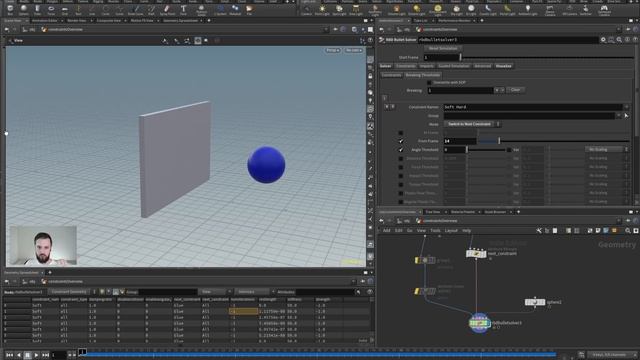Image resolution: width=640 pixels, height=360 pixels.
Task: Open the Persp viewport camera menu
Action: tap(333, 50)
